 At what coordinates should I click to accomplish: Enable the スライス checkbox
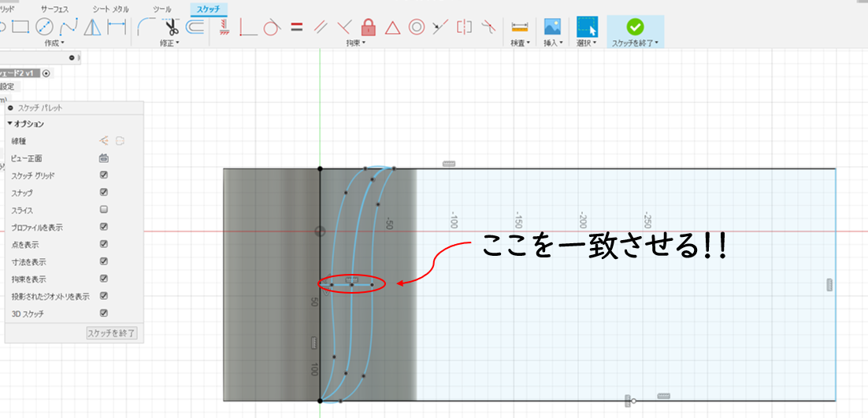103,209
